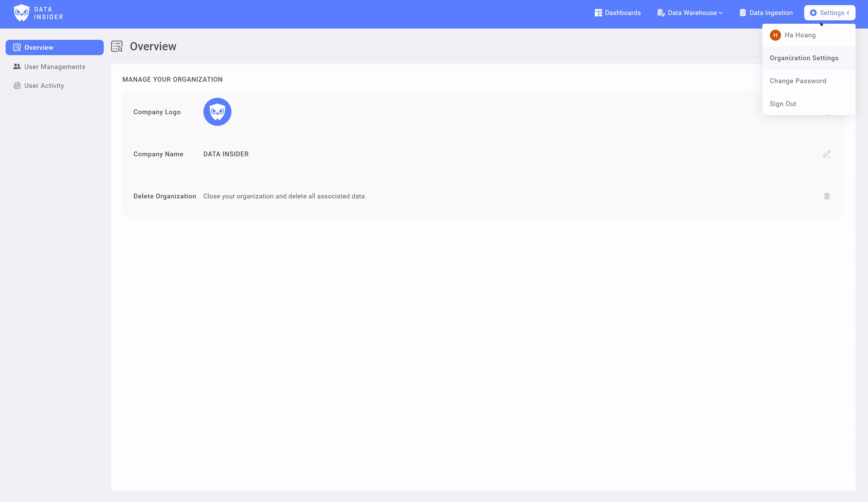868x502 pixels.
Task: Click the Company Logo label
Action: pos(157,112)
